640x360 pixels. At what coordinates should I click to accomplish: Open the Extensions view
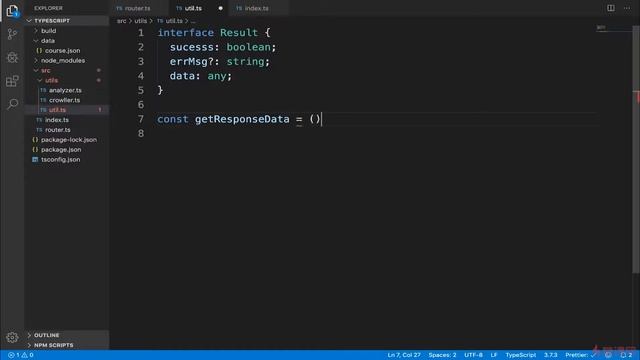click(12, 81)
